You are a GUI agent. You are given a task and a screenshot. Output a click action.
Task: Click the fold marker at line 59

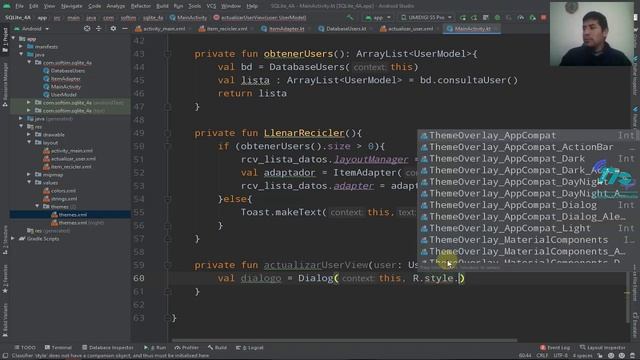pos(167,265)
